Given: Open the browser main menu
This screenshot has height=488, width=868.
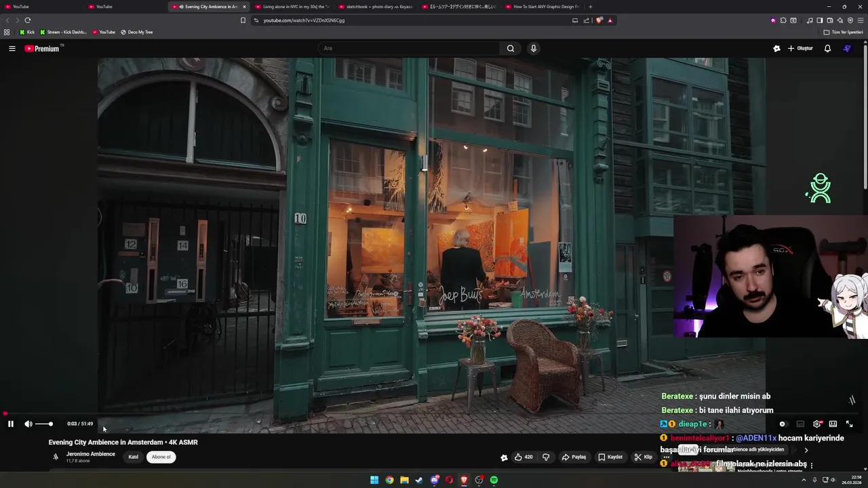Looking at the screenshot, I should tap(861, 20).
